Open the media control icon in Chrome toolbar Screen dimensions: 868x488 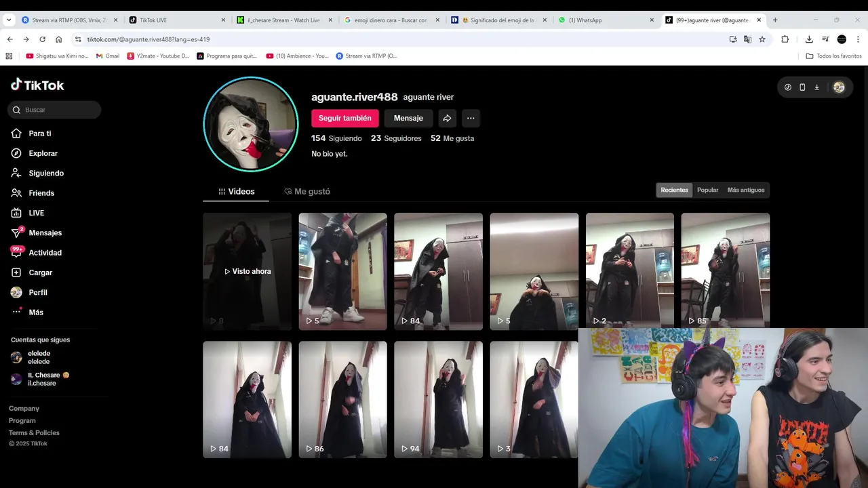[x=825, y=39]
